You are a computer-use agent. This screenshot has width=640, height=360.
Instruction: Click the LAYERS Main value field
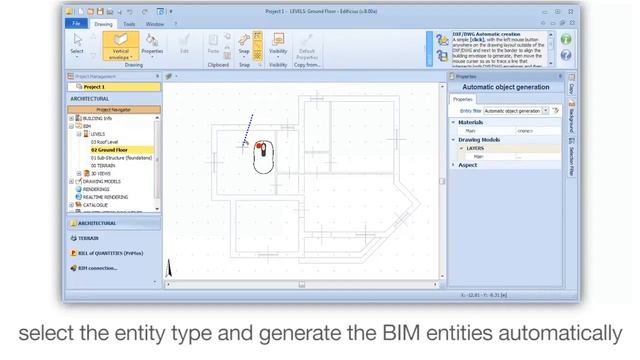538,157
